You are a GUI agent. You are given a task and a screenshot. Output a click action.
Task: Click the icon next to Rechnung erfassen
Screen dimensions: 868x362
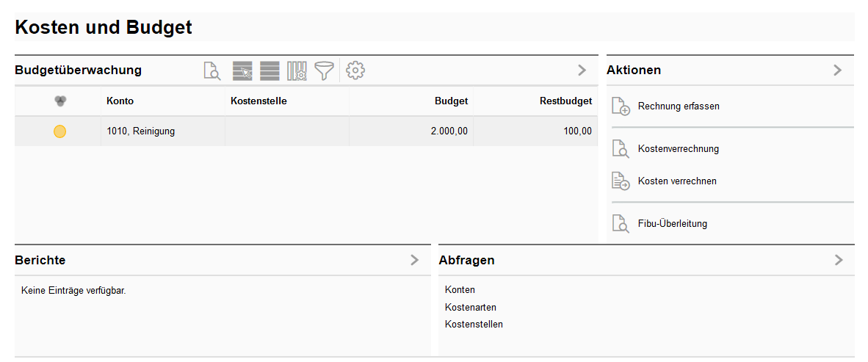point(621,106)
